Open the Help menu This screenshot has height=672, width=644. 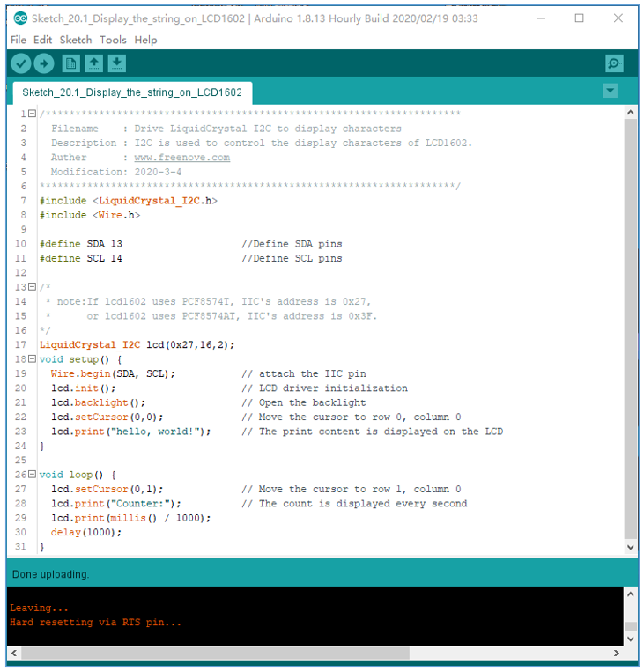[x=145, y=40]
